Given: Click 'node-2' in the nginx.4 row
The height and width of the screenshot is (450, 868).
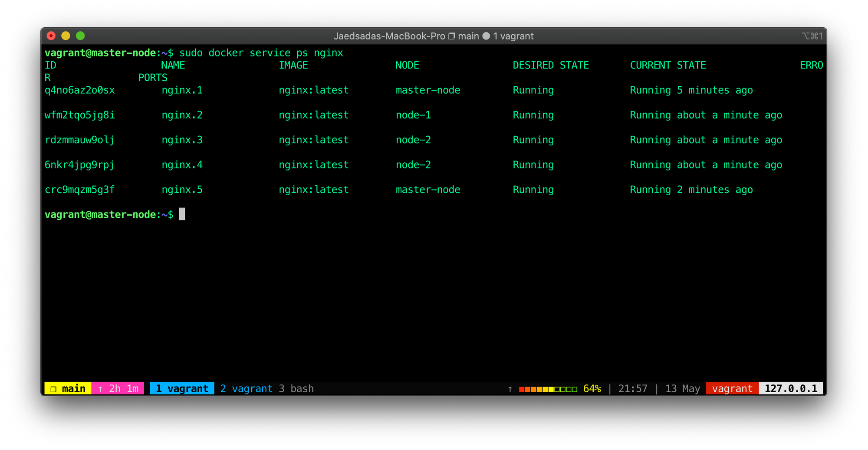Looking at the screenshot, I should point(413,165).
